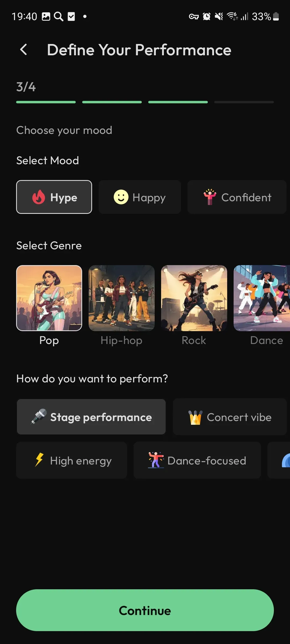Choose the Dance genre thumbnail
The width and height of the screenshot is (290, 644).
point(262,298)
